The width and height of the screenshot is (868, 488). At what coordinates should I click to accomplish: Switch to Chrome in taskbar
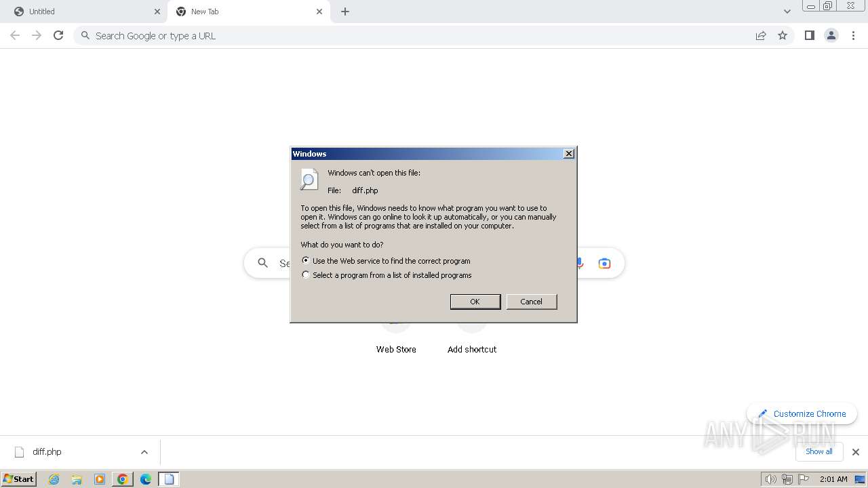click(123, 479)
